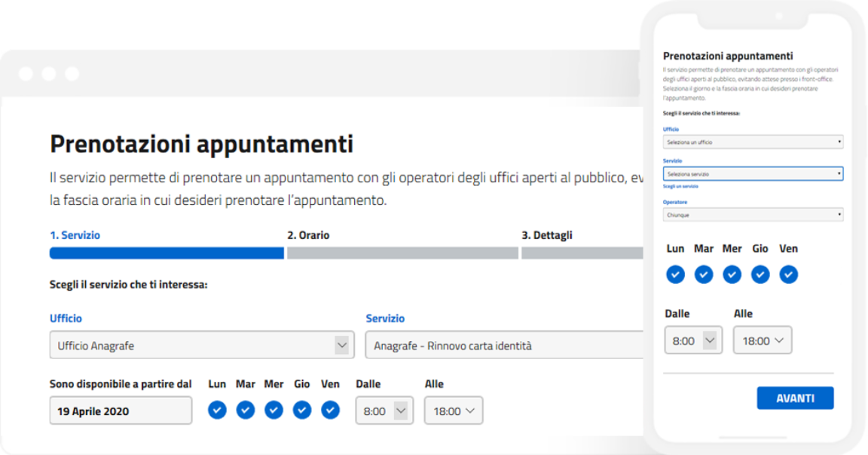Toggle the Mar checkmark on phone mockup
This screenshot has width=868, height=455.
coord(704,274)
